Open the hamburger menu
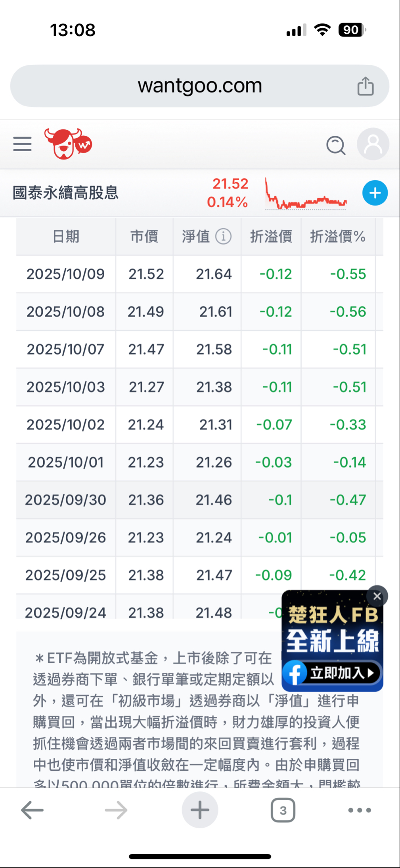Viewport: 400px width, 868px height. pos(22,144)
